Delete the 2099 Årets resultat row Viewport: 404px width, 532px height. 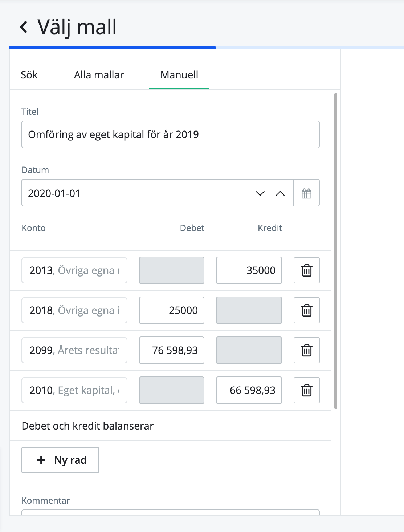pyautogui.click(x=306, y=350)
